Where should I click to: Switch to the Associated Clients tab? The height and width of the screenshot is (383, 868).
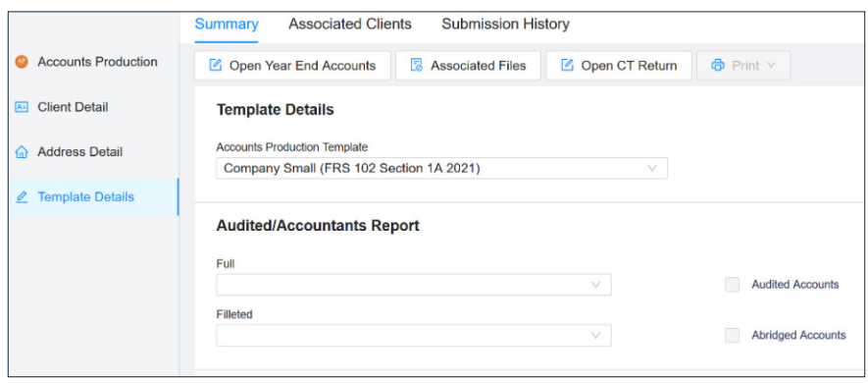click(350, 25)
